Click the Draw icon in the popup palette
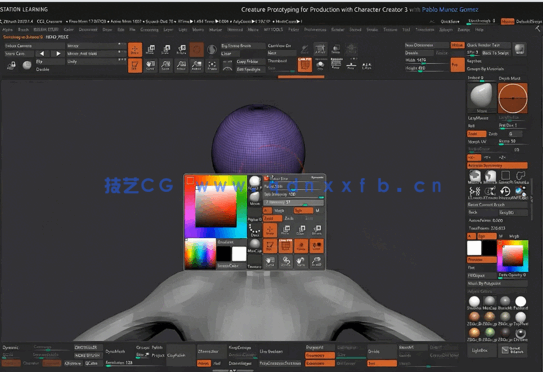This screenshot has width=543, height=372. [270, 230]
